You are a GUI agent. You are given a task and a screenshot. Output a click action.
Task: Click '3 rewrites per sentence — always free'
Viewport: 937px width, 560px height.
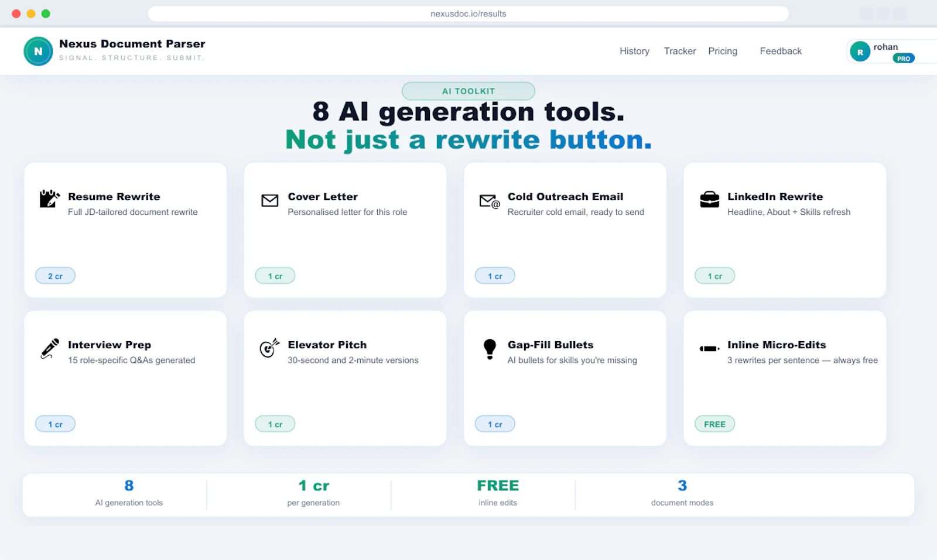802,360
